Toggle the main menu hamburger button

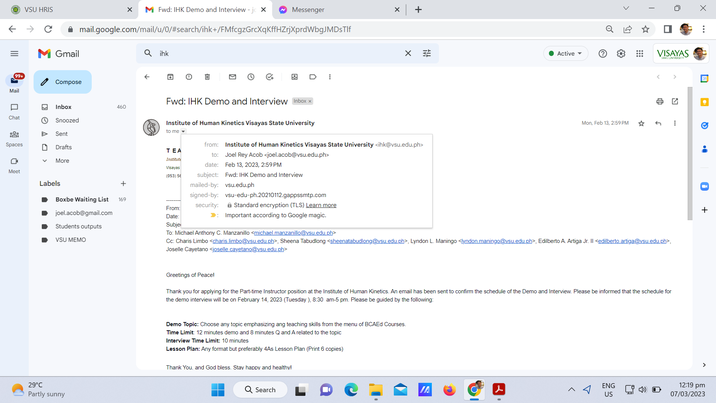pyautogui.click(x=14, y=54)
